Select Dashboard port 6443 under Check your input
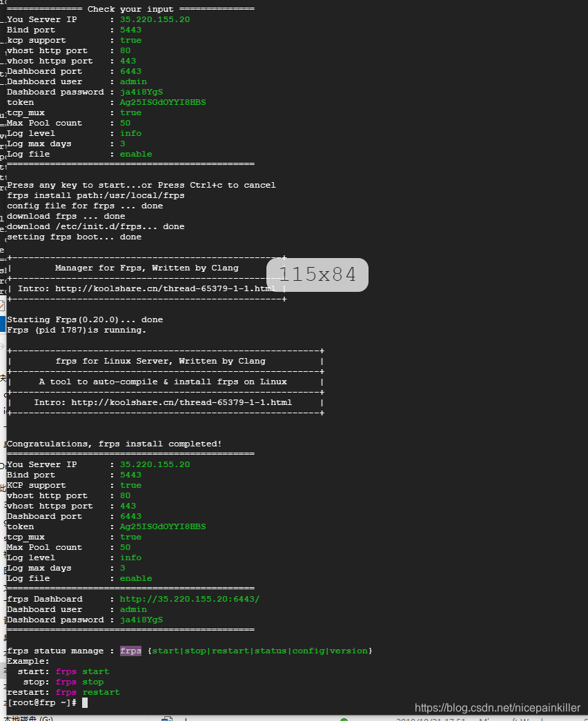 click(x=130, y=71)
